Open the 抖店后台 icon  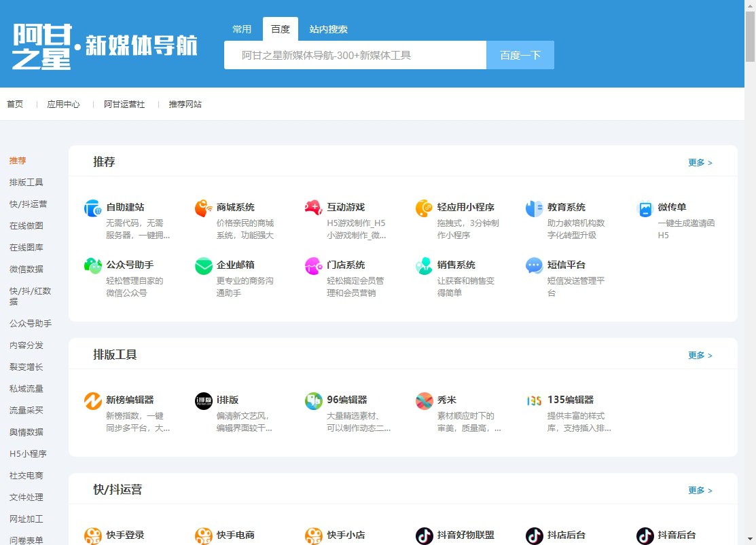click(534, 536)
